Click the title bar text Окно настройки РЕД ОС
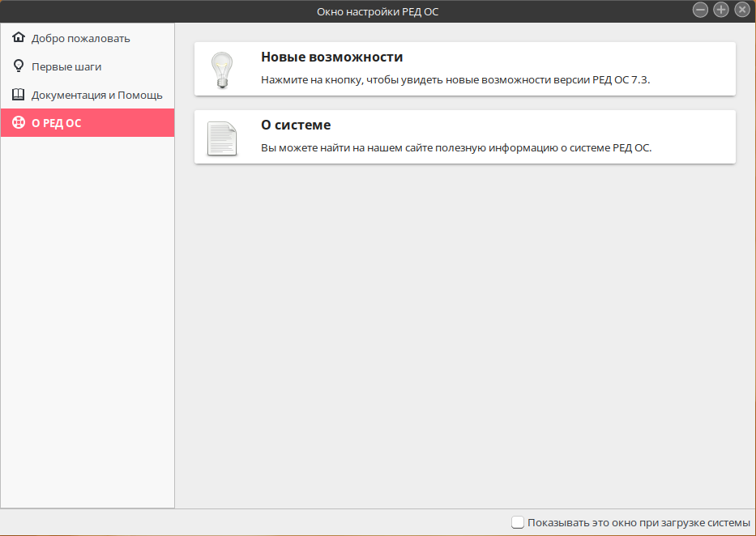Image resolution: width=756 pixels, height=536 pixels. (x=378, y=11)
